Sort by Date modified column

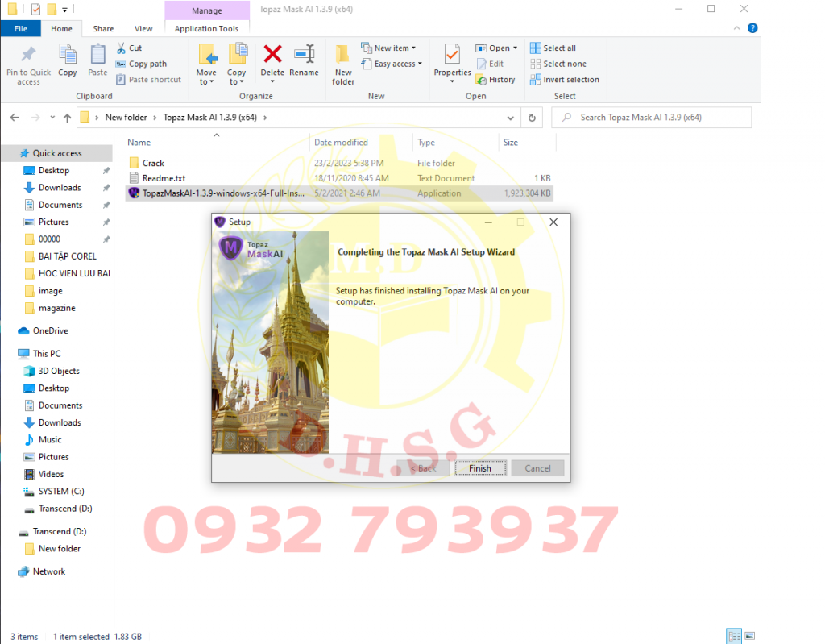[341, 142]
